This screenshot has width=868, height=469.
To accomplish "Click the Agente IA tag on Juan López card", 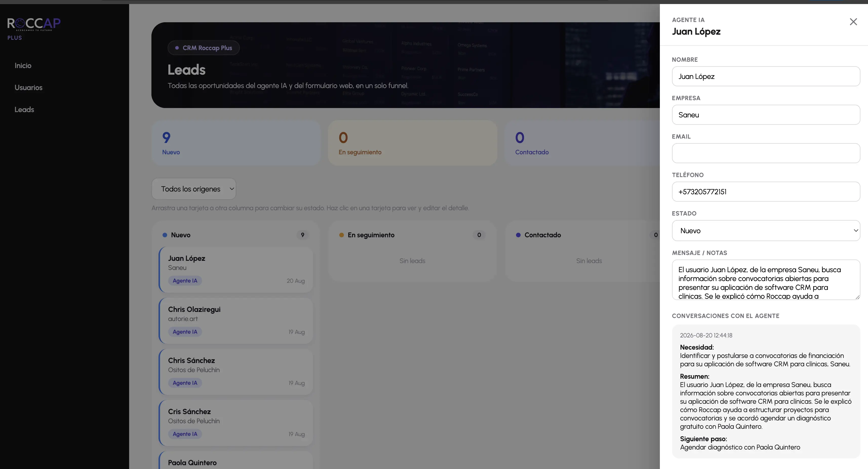I will (x=185, y=281).
